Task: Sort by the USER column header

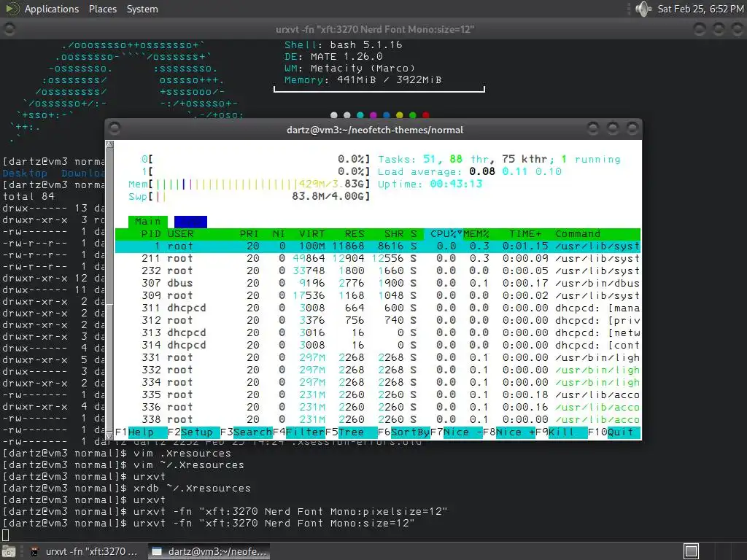Action: pyautogui.click(x=181, y=234)
